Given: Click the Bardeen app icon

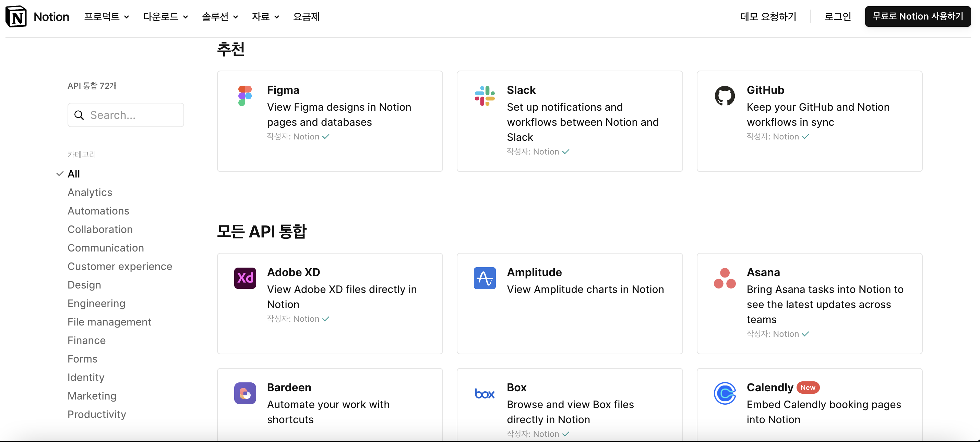Looking at the screenshot, I should pyautogui.click(x=245, y=393).
